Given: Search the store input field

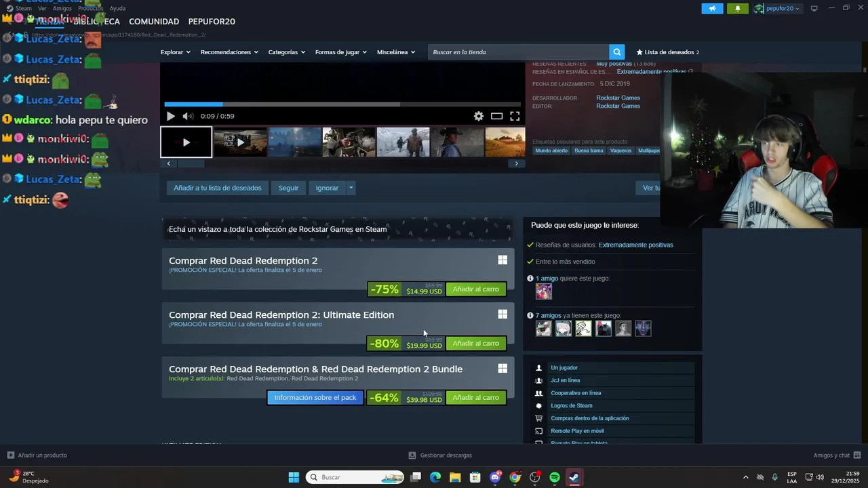Looking at the screenshot, I should click(518, 52).
